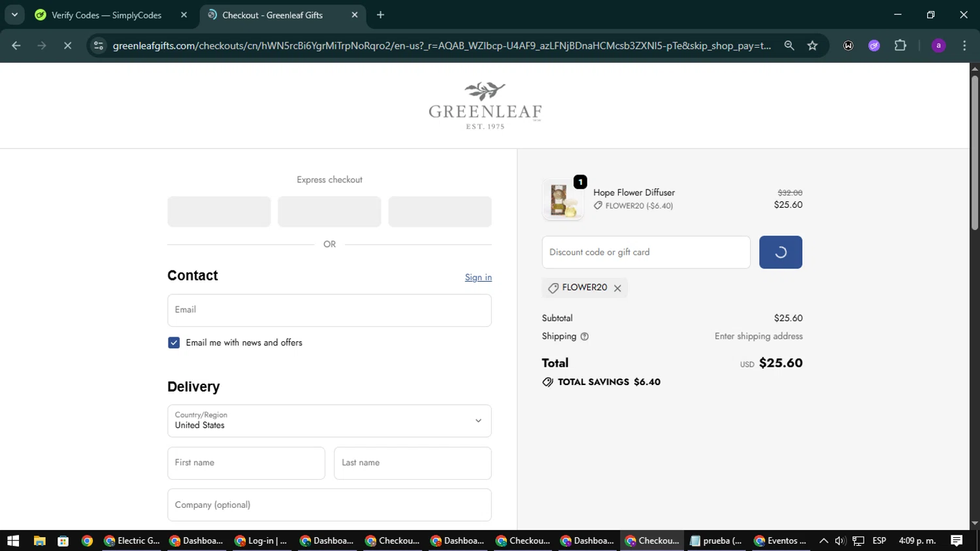Close the Checkout - Greenleaf Gifts tab
Viewport: 980px width, 551px height.
point(355,15)
